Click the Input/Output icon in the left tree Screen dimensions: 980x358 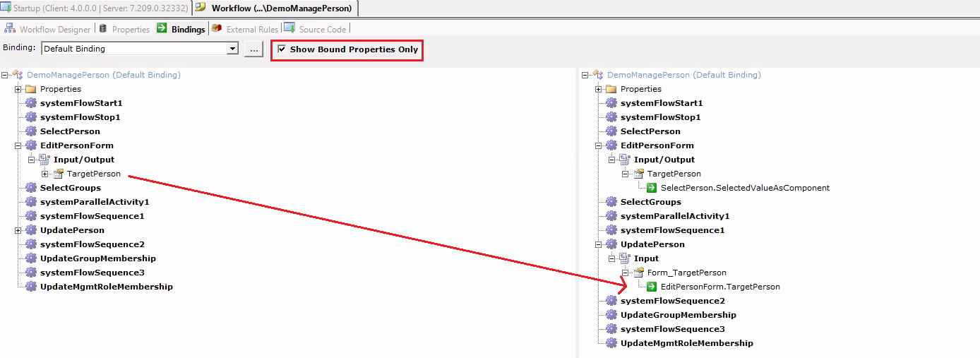44,160
